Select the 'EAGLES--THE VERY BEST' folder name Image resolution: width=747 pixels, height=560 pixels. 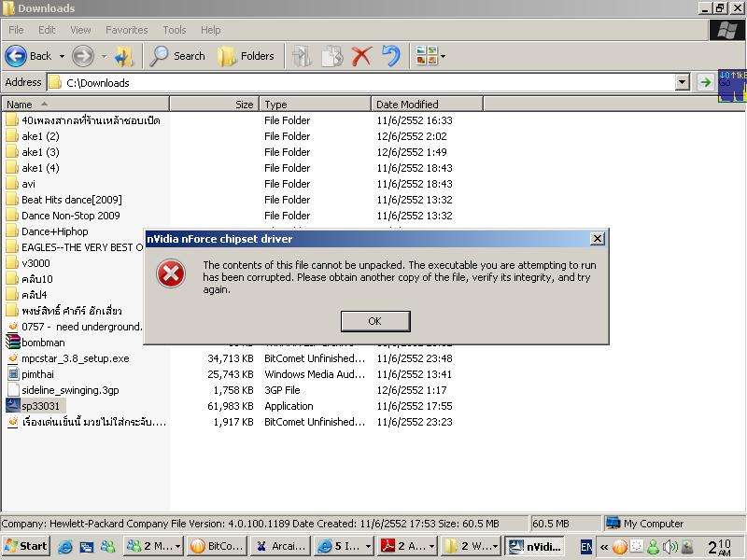pos(82,247)
